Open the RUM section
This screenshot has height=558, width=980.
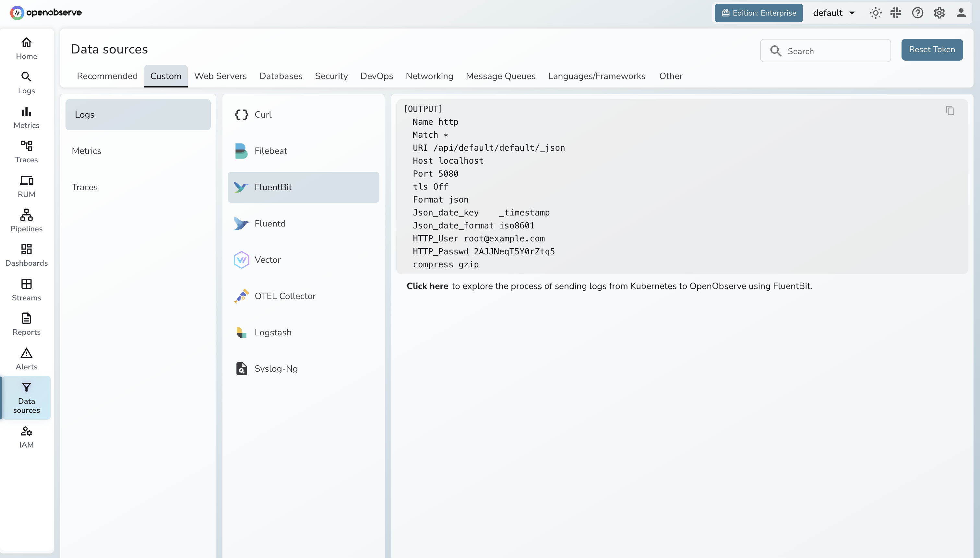[26, 185]
